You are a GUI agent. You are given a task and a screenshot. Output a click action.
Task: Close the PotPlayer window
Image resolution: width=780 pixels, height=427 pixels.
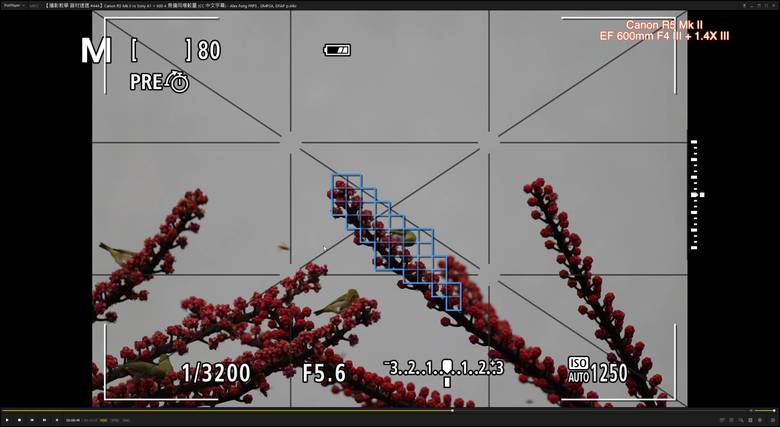pyautogui.click(x=774, y=5)
